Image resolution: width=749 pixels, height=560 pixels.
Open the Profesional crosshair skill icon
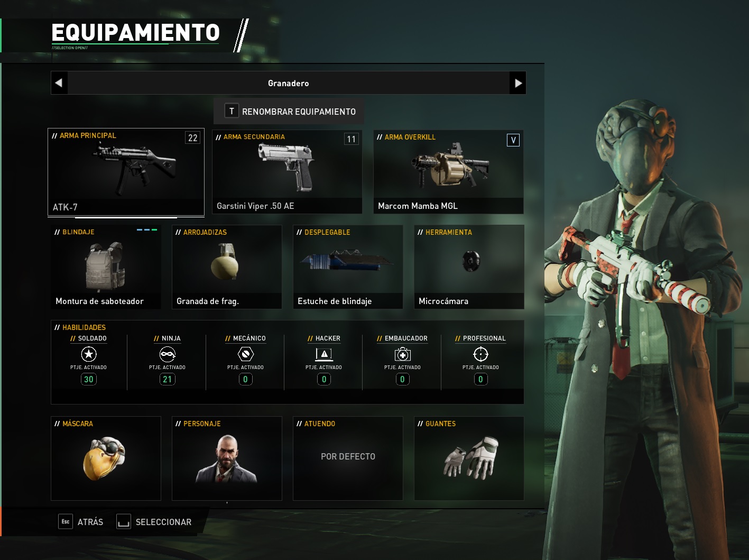coord(480,354)
